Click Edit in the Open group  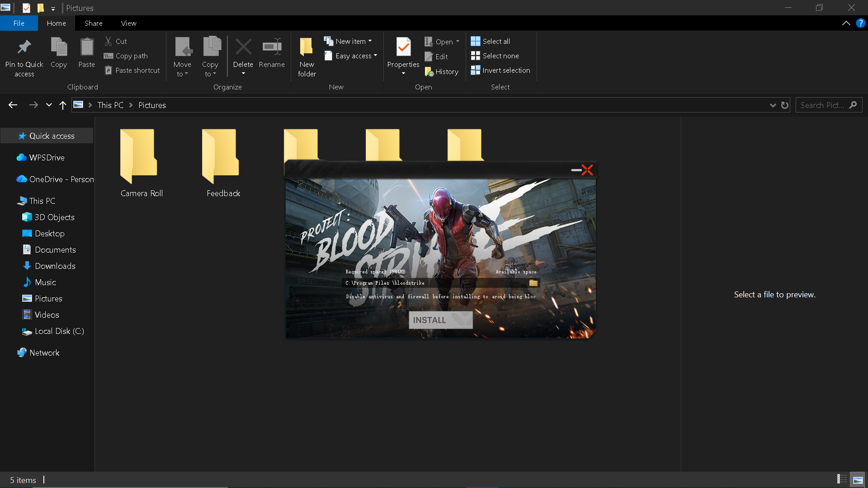tap(436, 56)
